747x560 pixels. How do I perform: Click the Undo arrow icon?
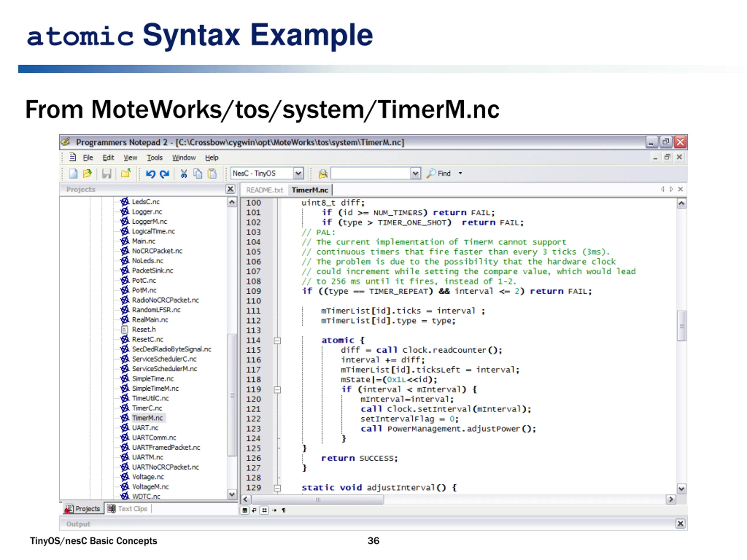coord(150,174)
